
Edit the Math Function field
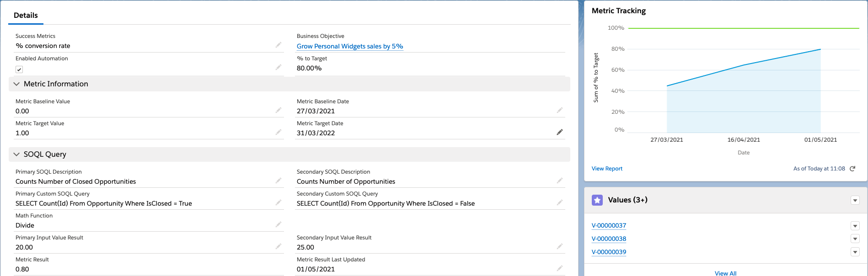(x=279, y=224)
